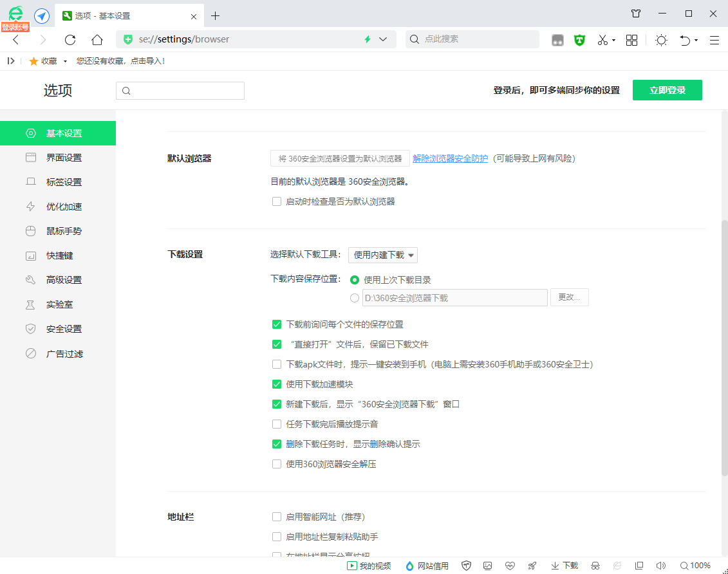Image resolution: width=728 pixels, height=574 pixels.
Task: Open the 解除浏览器安全防护 link
Action: [450, 158]
